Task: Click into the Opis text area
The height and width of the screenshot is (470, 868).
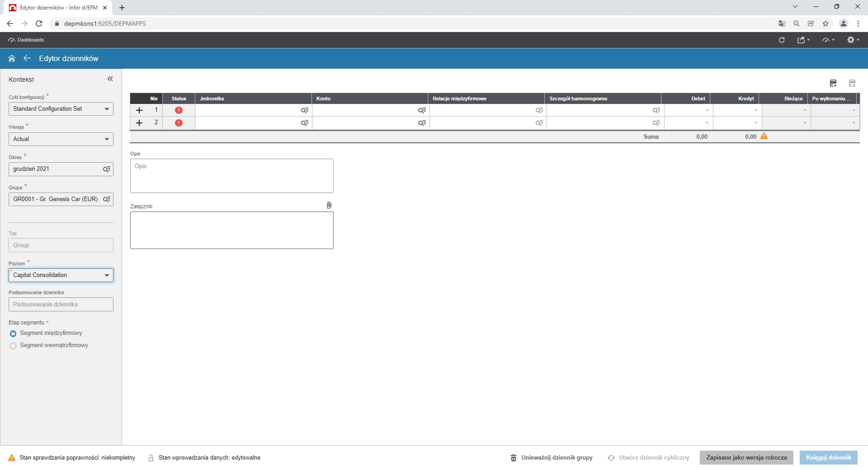Action: [x=232, y=176]
